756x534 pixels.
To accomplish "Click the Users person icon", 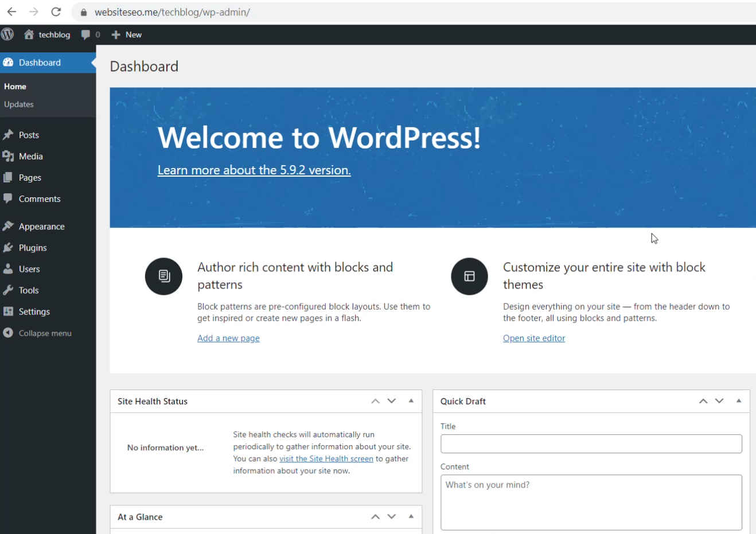I will pos(8,268).
